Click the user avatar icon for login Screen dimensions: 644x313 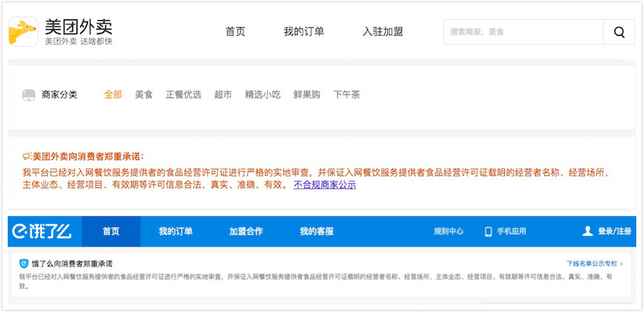(587, 232)
